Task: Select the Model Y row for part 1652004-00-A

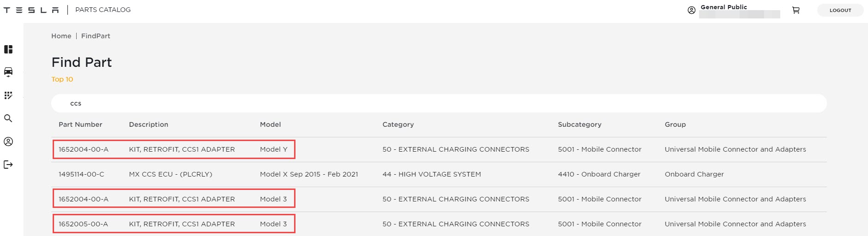Action: tap(174, 149)
